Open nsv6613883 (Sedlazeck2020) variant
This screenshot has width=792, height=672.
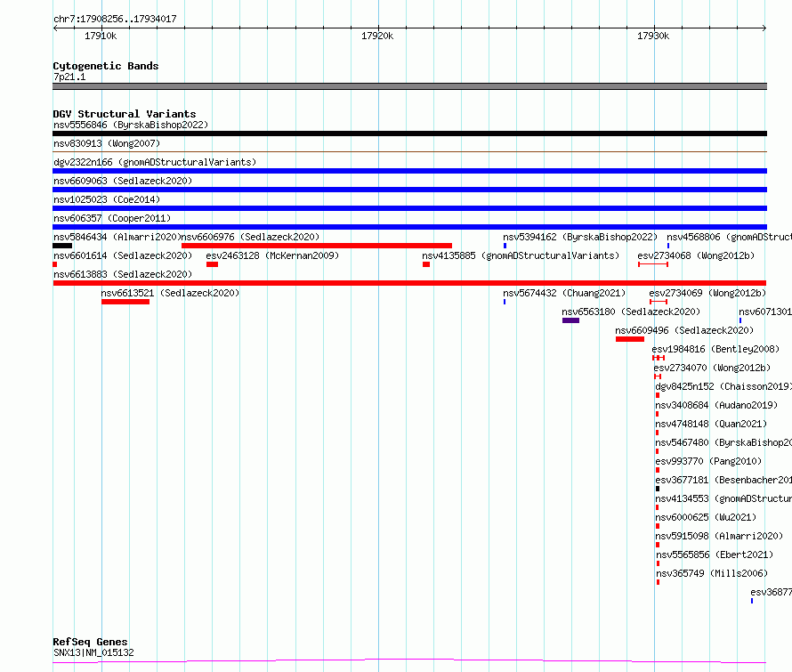(123, 274)
